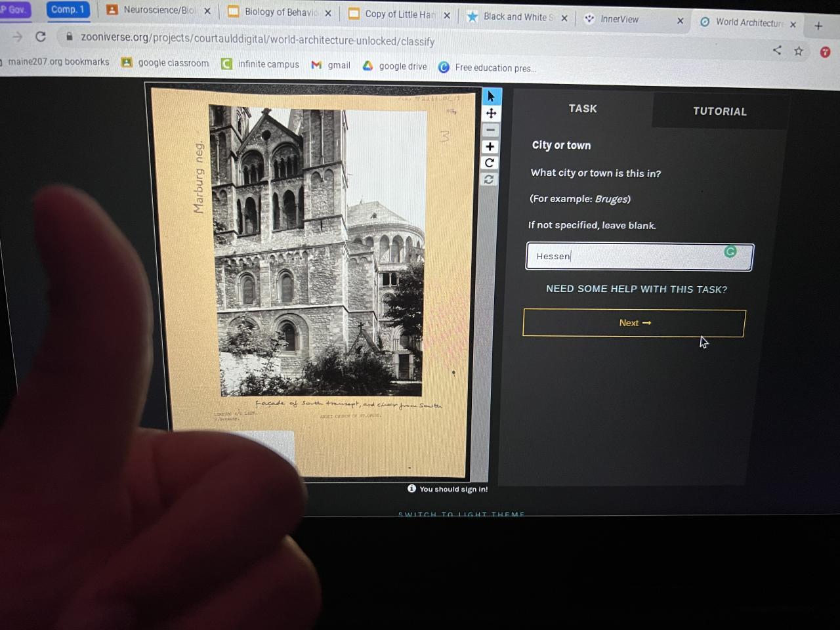Reload the browser page
The height and width of the screenshot is (630, 840).
[41, 36]
